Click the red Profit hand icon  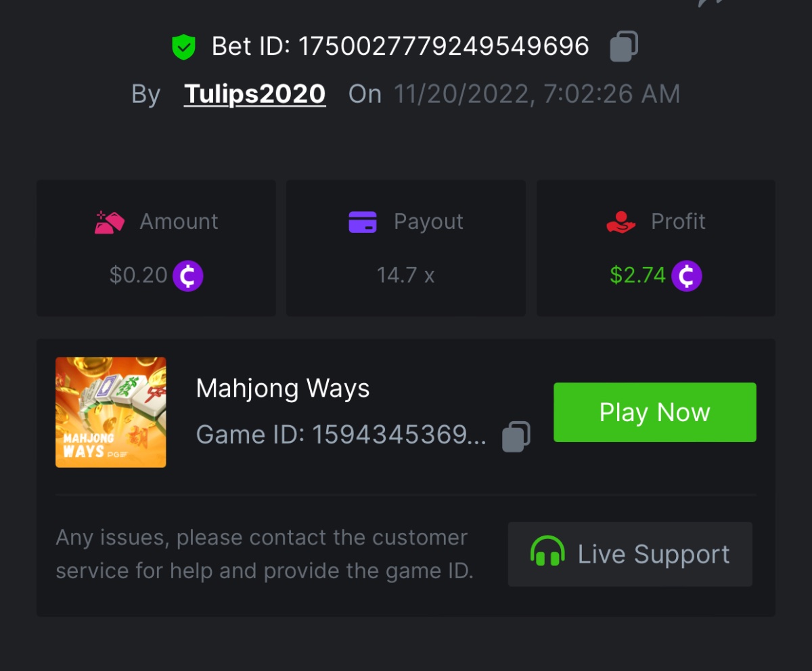coord(621,222)
